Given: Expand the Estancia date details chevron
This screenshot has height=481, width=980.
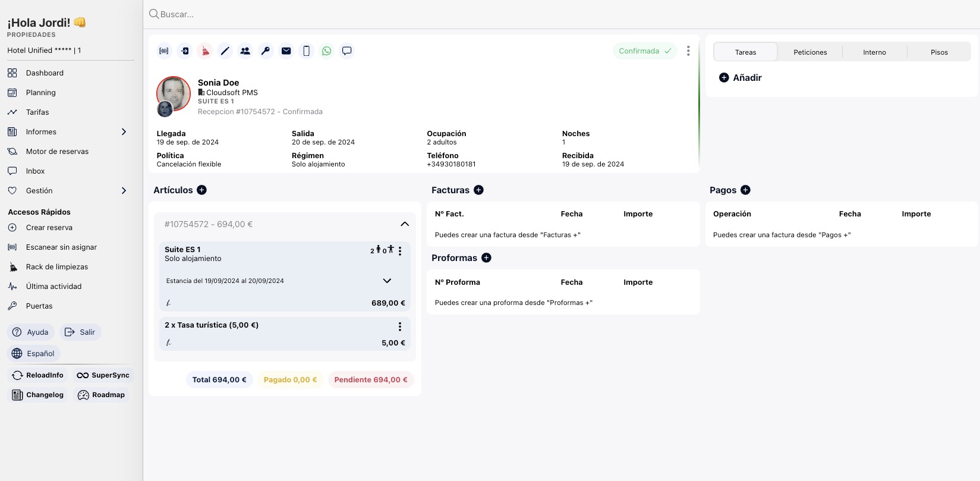Looking at the screenshot, I should coord(387,281).
